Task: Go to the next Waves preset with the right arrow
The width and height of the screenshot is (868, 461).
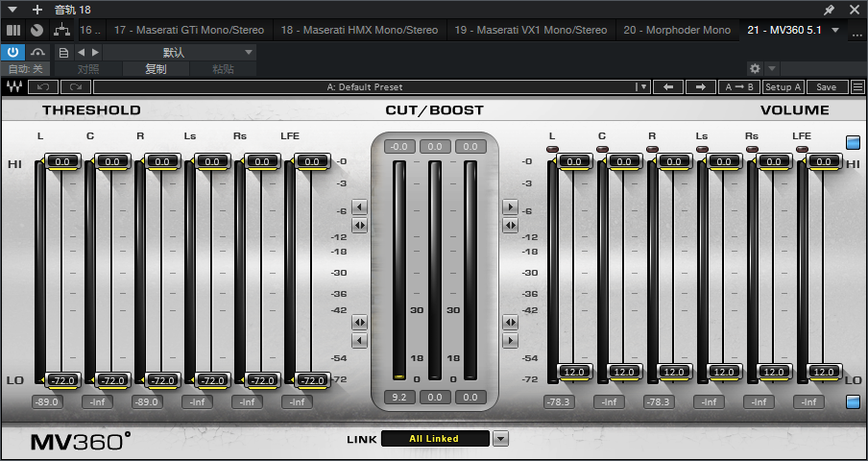Action: tap(701, 86)
